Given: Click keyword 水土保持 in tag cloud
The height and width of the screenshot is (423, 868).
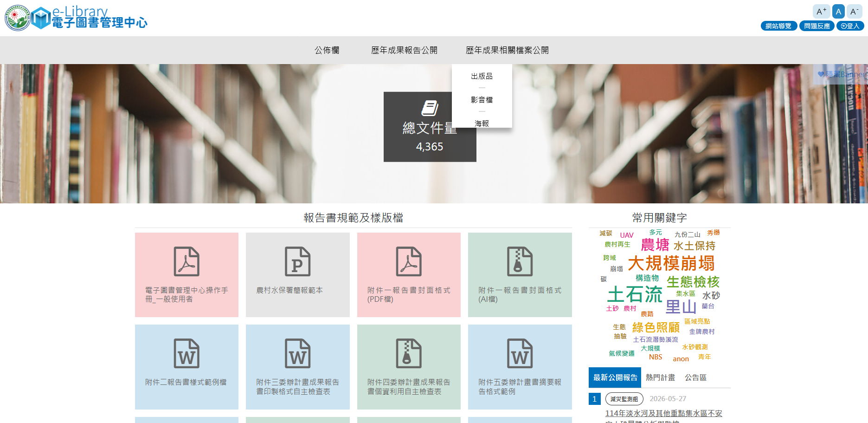Looking at the screenshot, I should coord(694,246).
